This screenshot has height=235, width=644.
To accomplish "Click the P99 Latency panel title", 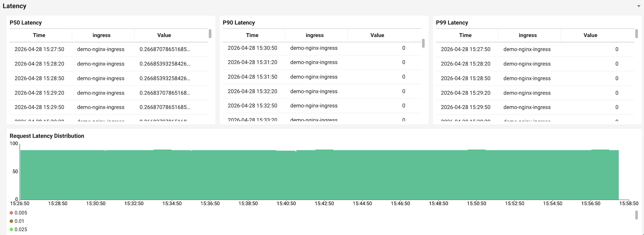I will point(452,23).
